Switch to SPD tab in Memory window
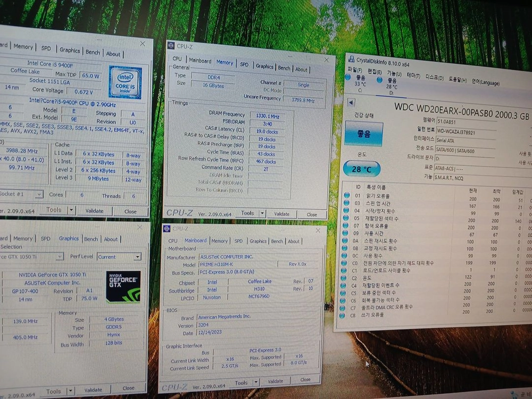Image resolution: width=532 pixels, height=399 pixels. click(x=244, y=64)
